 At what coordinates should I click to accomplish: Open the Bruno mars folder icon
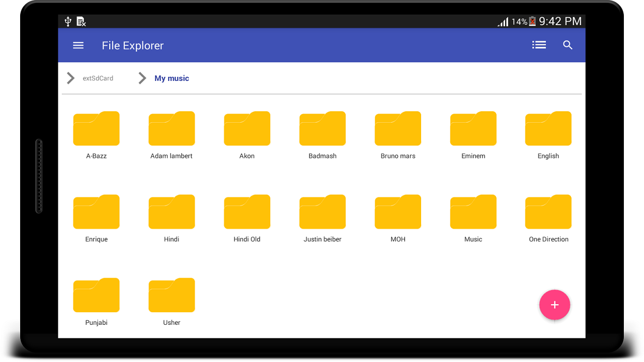(x=398, y=129)
